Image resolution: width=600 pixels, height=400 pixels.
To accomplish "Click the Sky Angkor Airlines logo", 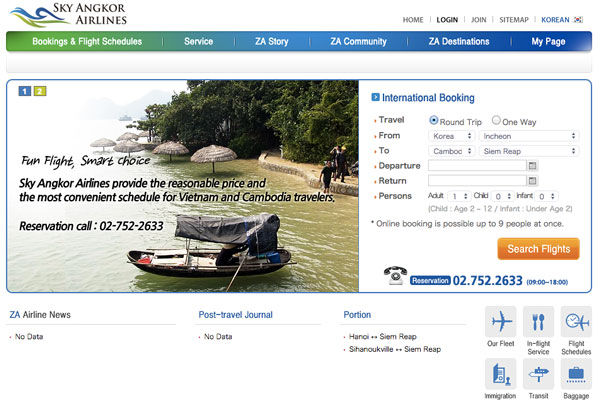I will [x=68, y=15].
